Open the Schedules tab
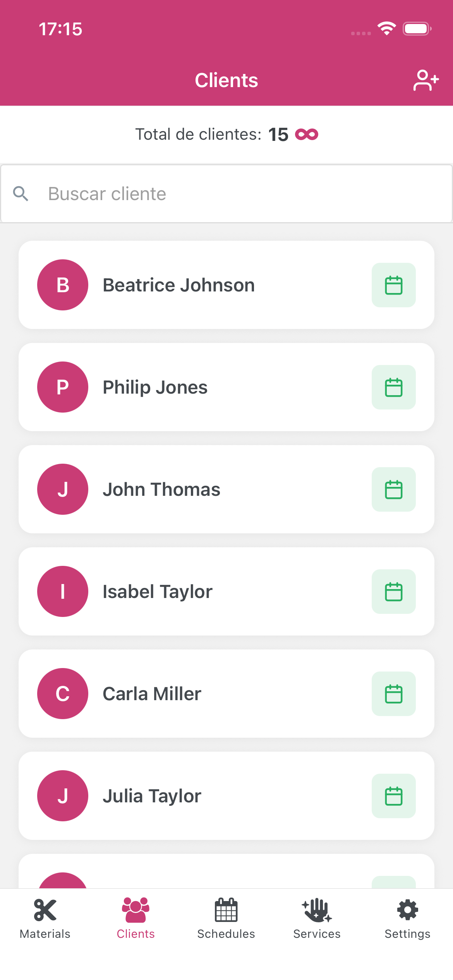Viewport: 453px width, 980px height. [x=226, y=918]
